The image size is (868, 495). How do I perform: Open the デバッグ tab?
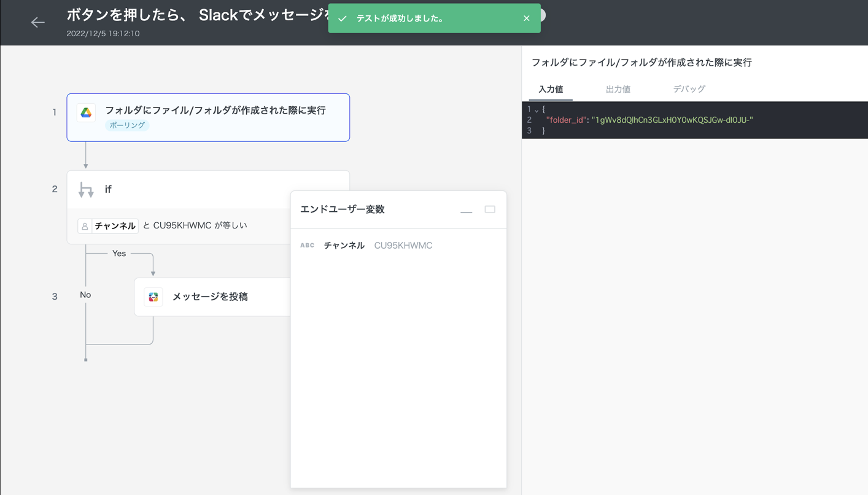[x=689, y=89]
